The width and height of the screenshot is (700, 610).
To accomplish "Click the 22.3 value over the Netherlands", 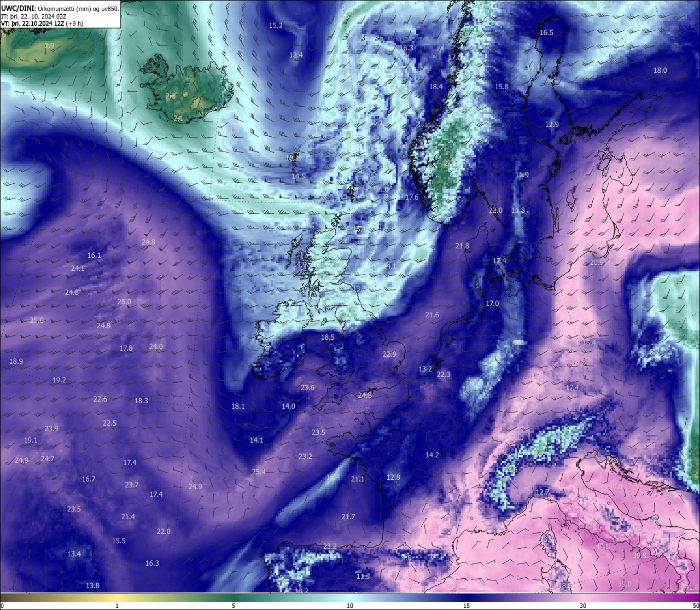I will coord(444,375).
